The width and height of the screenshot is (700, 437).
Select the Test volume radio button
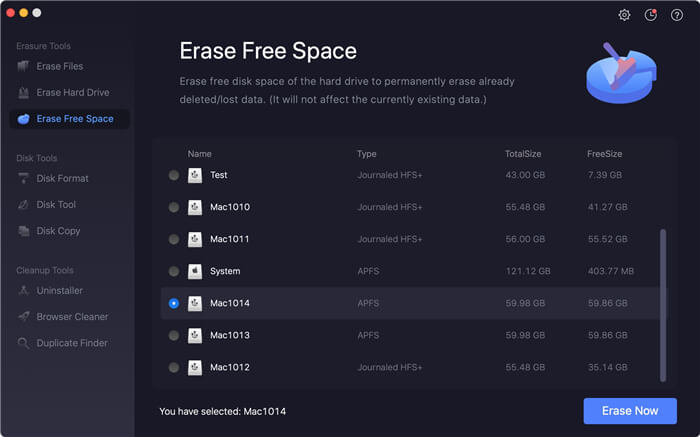pyautogui.click(x=174, y=175)
